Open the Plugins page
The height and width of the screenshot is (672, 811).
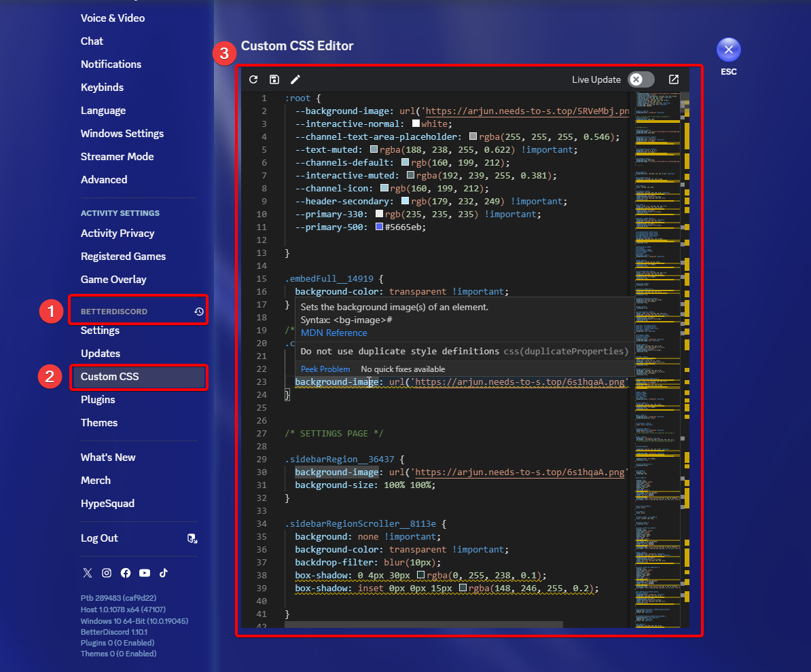coord(98,400)
